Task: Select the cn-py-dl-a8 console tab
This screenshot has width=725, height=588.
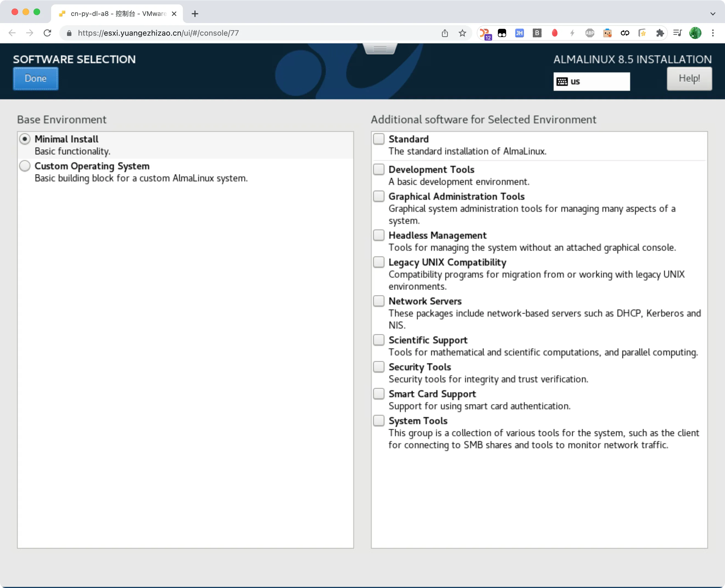Action: tap(117, 14)
